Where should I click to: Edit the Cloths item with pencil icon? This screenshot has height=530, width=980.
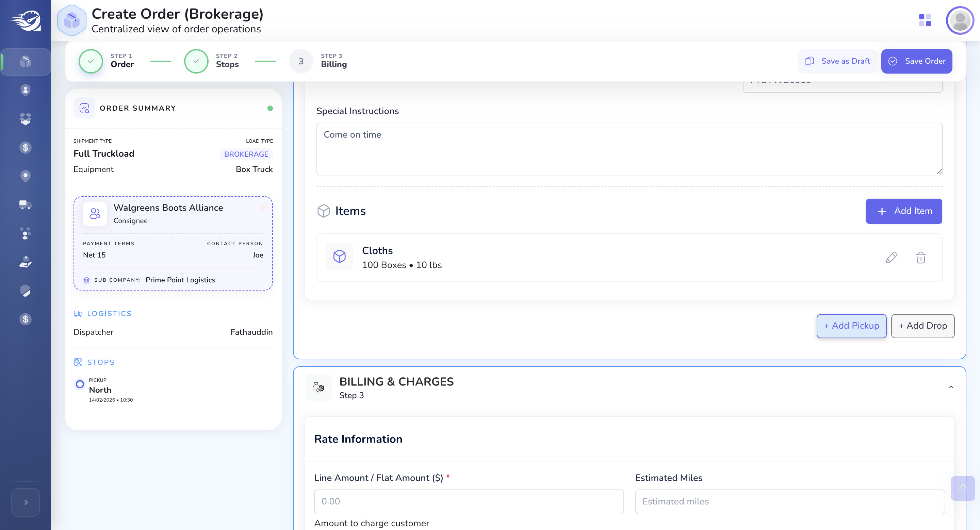click(x=892, y=258)
